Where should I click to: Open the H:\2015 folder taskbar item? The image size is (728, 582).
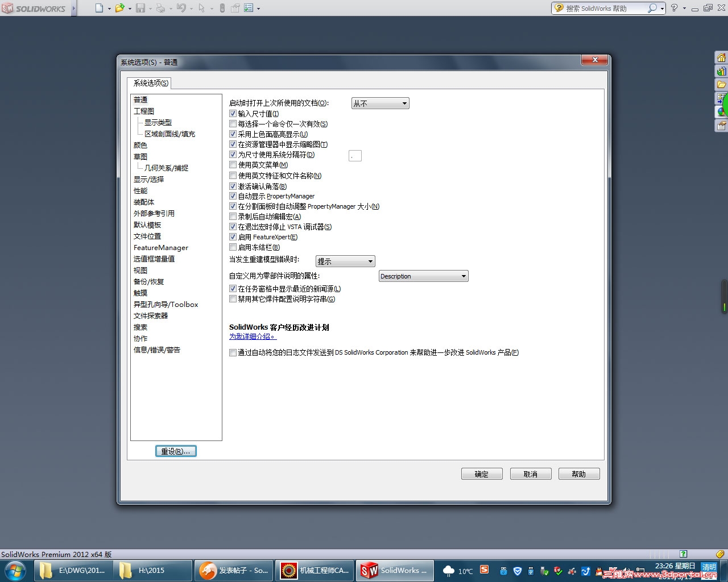point(152,571)
